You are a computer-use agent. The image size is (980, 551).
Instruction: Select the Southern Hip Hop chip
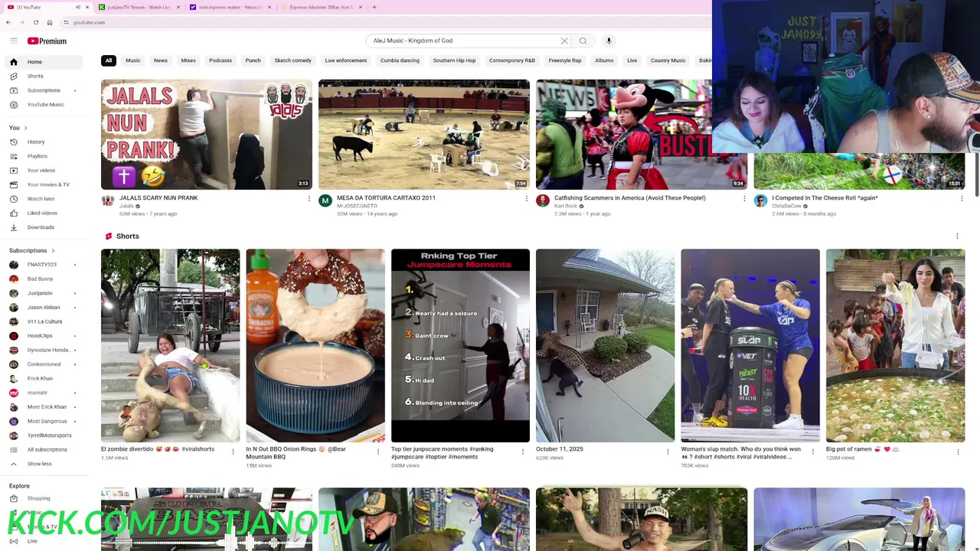click(454, 60)
